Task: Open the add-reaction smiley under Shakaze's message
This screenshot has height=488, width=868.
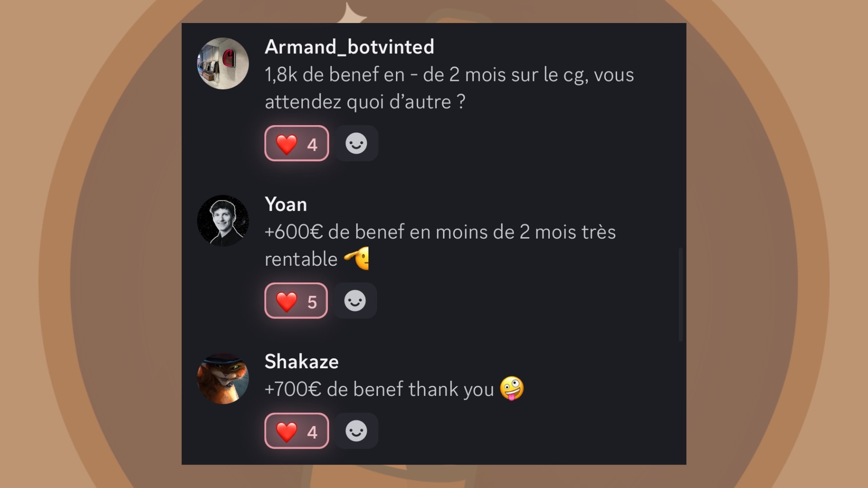Action: tap(356, 431)
